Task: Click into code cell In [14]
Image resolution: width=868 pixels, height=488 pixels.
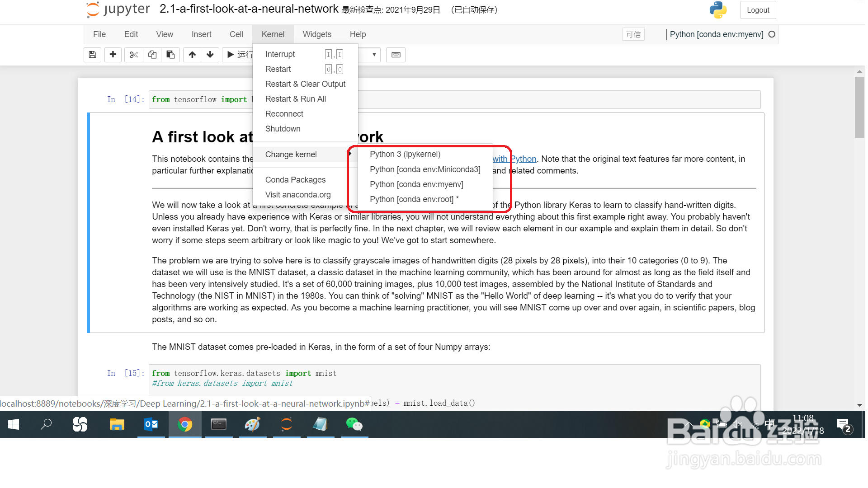Action: pos(454,99)
